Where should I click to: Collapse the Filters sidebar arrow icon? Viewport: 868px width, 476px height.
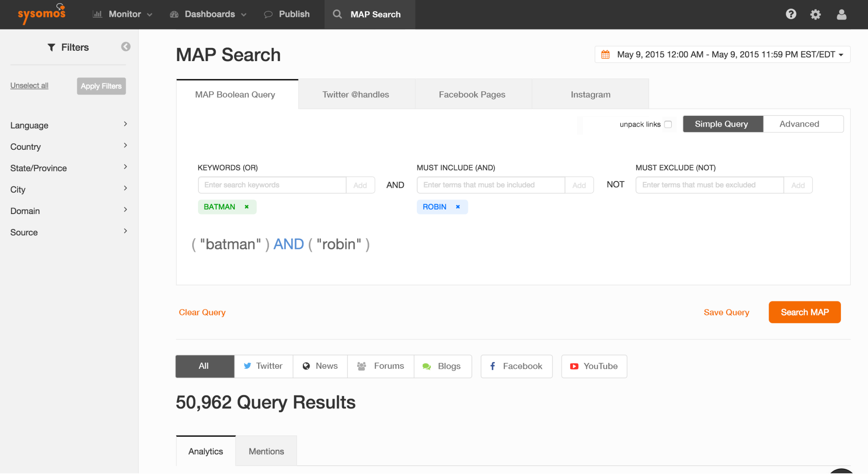[x=126, y=47]
